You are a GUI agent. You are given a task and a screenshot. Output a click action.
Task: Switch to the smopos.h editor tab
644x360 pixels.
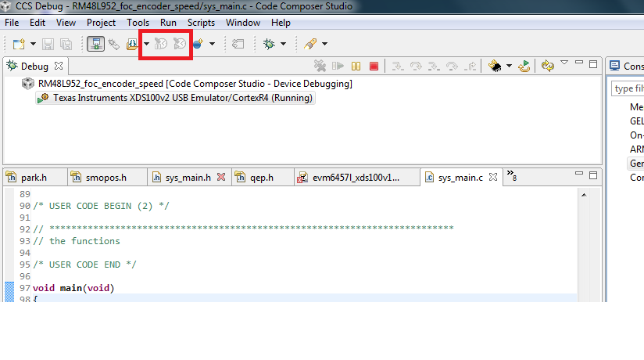click(x=106, y=178)
